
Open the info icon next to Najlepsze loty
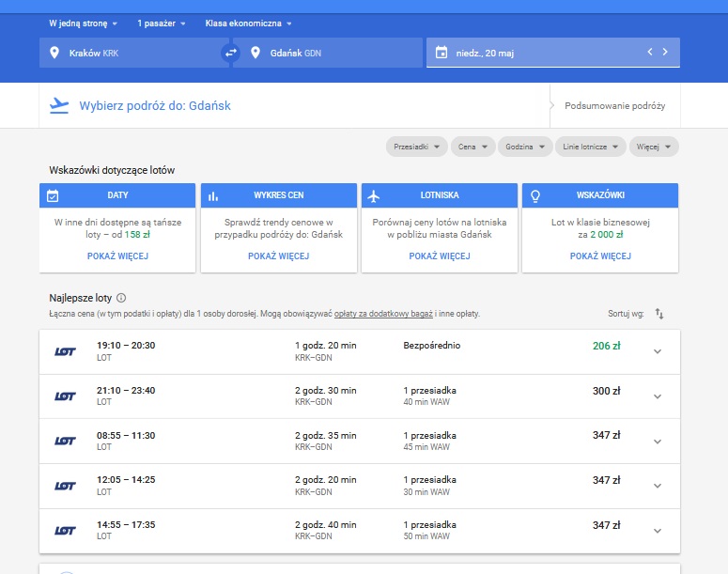point(121,298)
